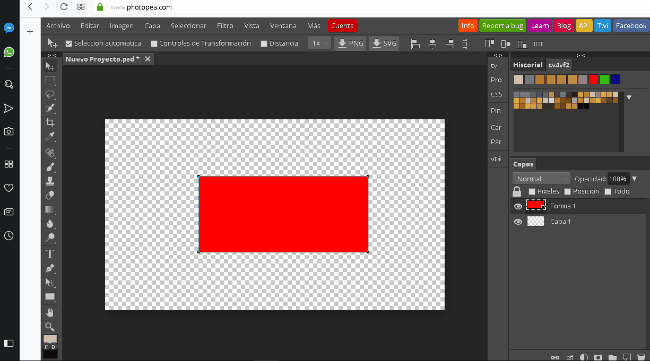Open browser sidebar history clock
Screen dimensions: 650x361
click(x=9, y=236)
